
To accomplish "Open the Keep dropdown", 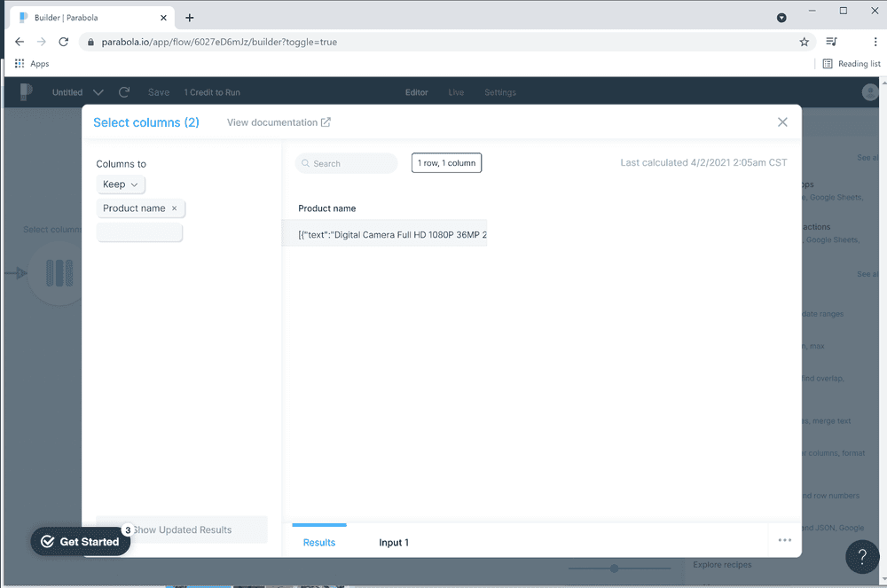I will point(121,184).
